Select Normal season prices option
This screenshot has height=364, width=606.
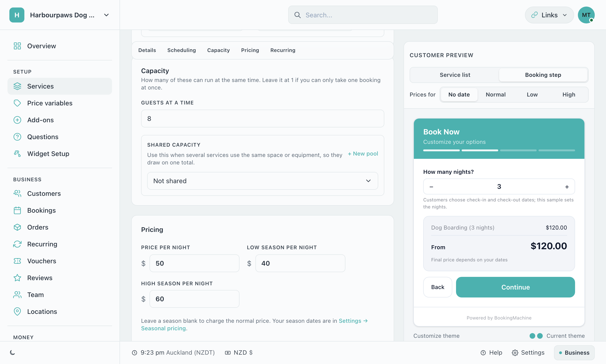click(x=495, y=94)
